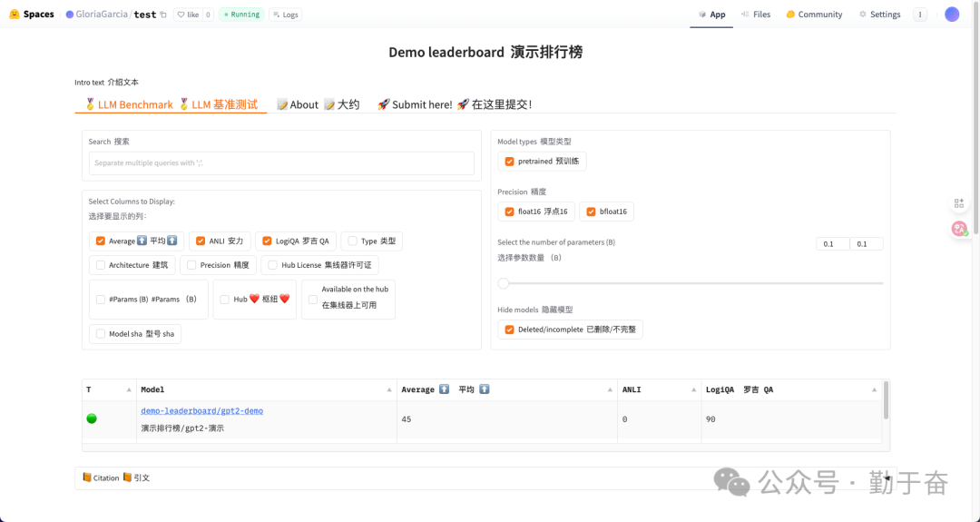
Task: Click the Running status badge
Action: (x=241, y=15)
